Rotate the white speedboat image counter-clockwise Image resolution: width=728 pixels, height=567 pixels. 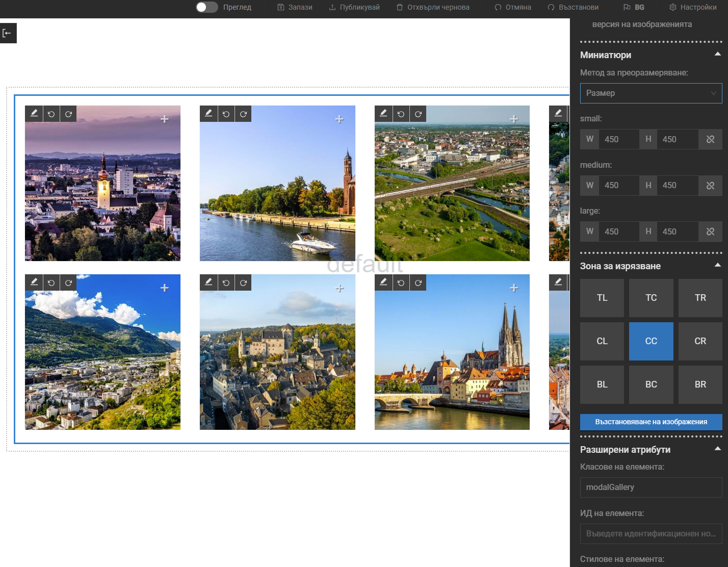point(226,114)
